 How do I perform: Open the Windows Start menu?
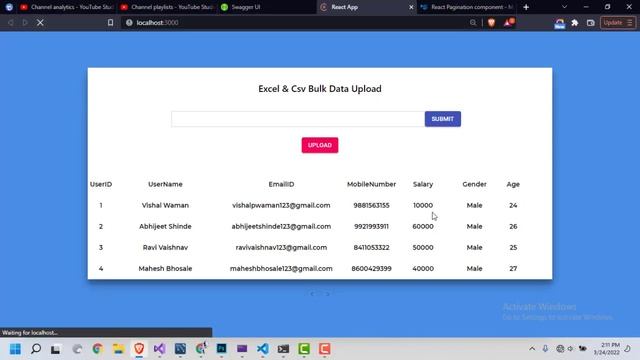coord(15,349)
